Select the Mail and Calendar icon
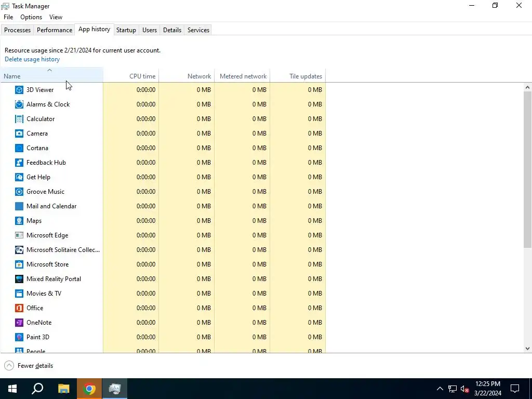 point(19,206)
